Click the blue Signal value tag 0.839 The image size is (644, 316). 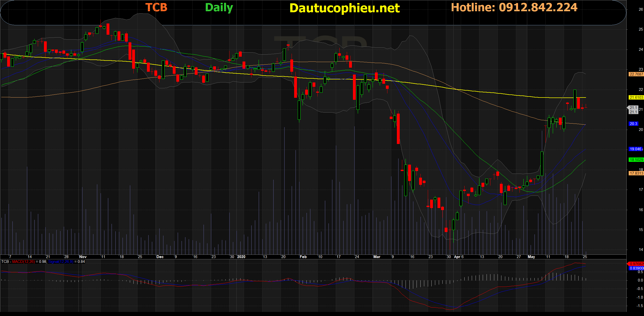[x=636, y=268]
